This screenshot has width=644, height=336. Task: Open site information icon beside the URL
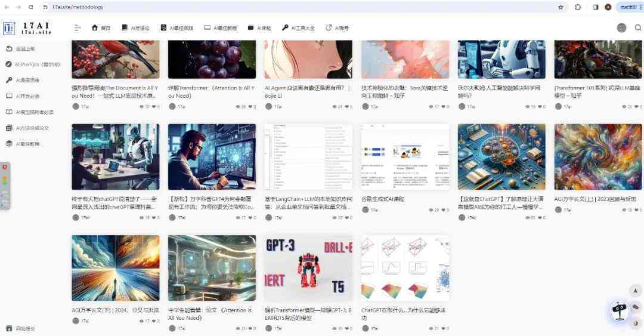[x=45, y=7]
